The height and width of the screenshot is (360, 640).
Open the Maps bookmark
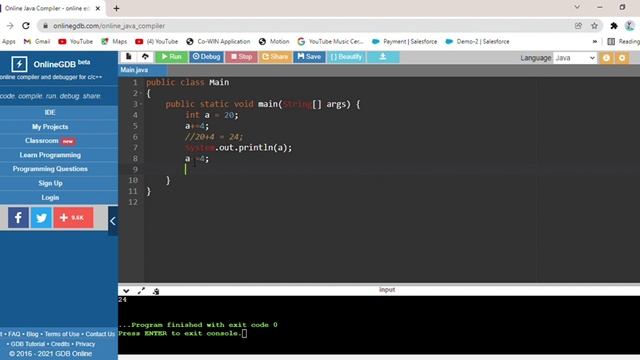114,42
